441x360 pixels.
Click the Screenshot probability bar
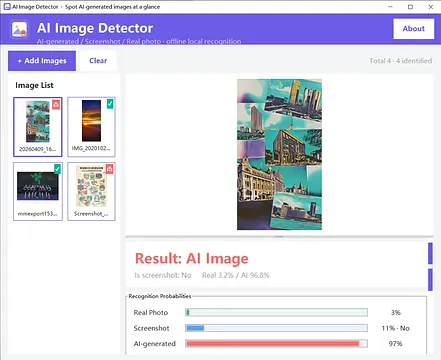coord(277,328)
